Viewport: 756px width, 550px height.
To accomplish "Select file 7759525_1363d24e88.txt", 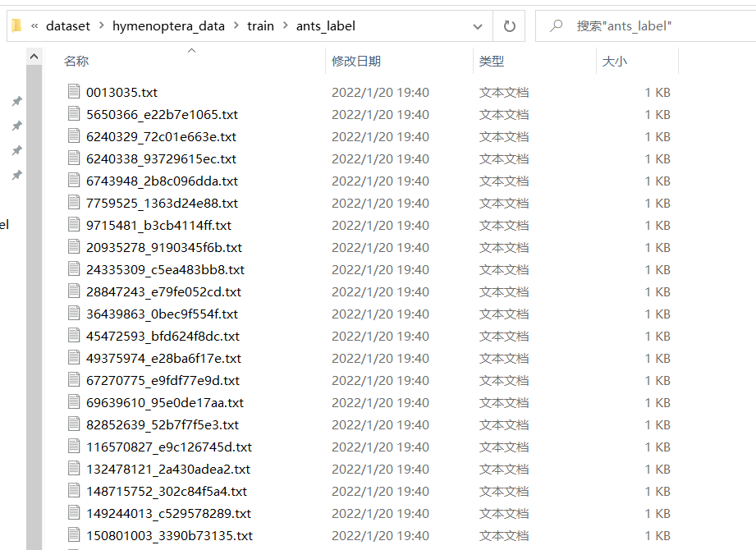I will [x=162, y=204].
